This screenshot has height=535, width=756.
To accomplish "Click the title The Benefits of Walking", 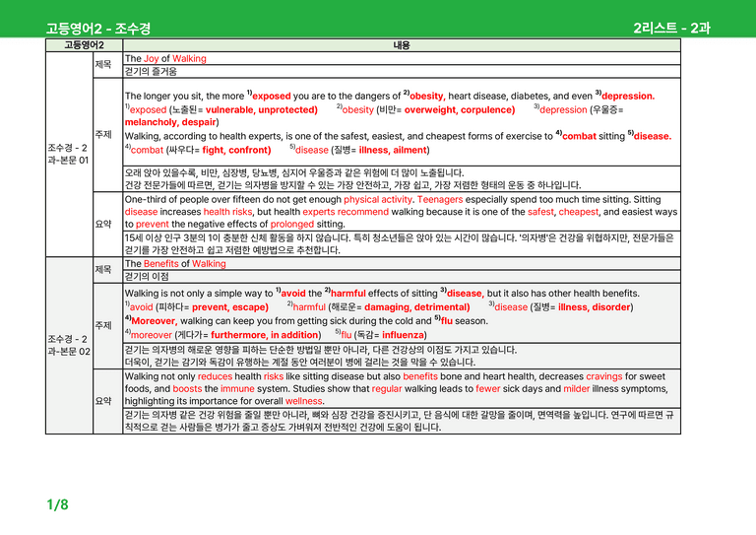I will [x=175, y=263].
